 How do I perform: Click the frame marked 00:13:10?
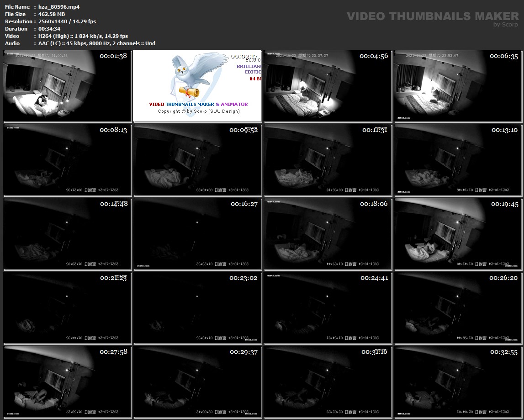458,160
